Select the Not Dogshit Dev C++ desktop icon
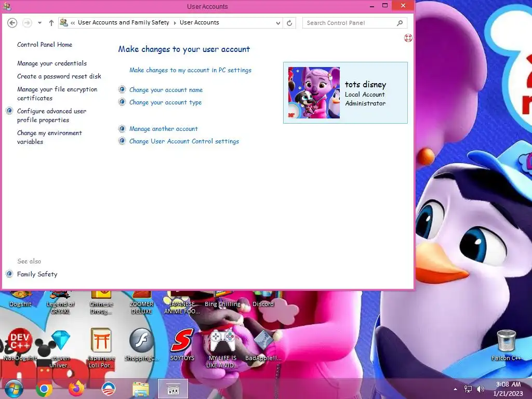This screenshot has width=532, height=399. point(20,345)
